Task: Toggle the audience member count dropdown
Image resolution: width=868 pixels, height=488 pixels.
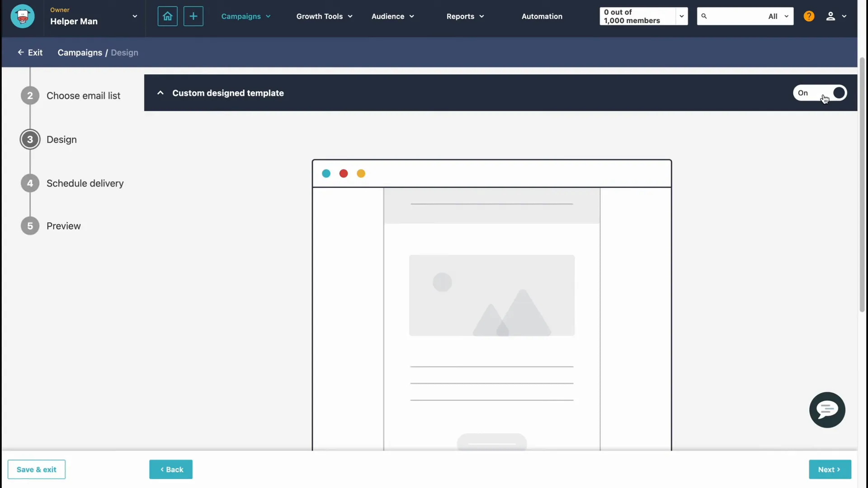Action: point(680,16)
